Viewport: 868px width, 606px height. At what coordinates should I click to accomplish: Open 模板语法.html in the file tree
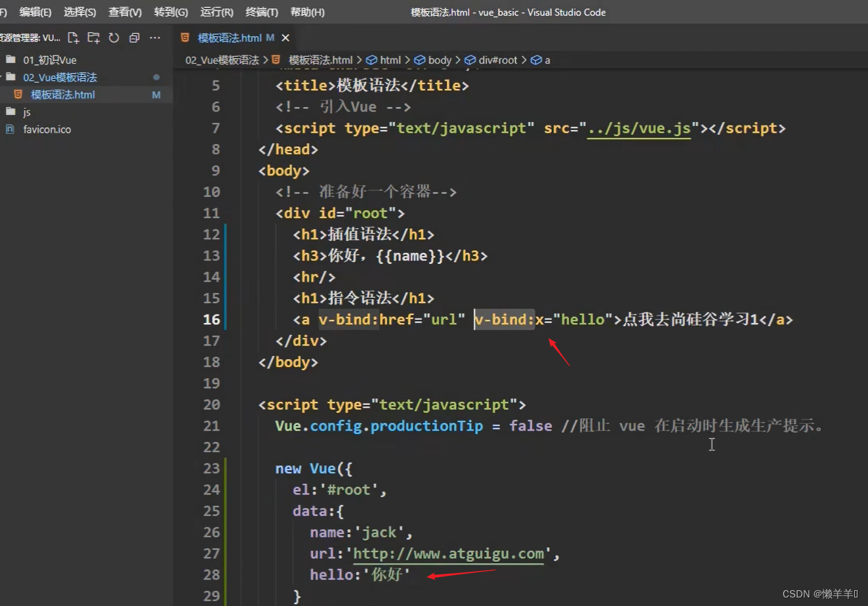63,95
